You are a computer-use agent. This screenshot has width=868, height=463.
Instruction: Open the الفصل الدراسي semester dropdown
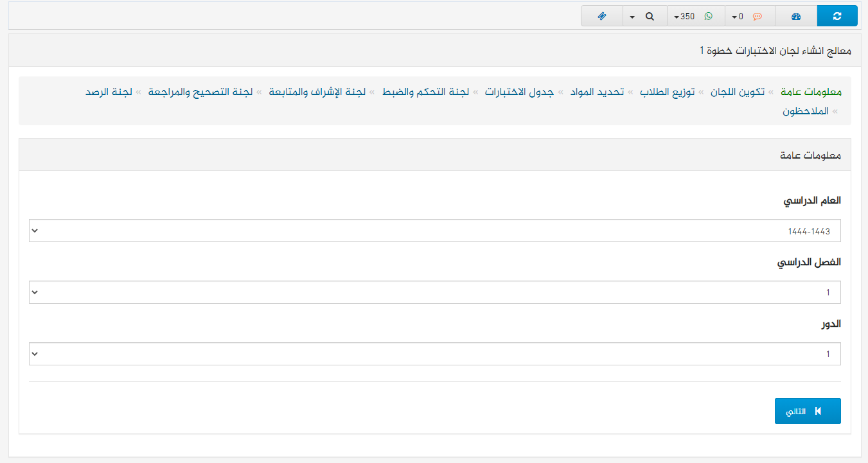[x=434, y=292]
